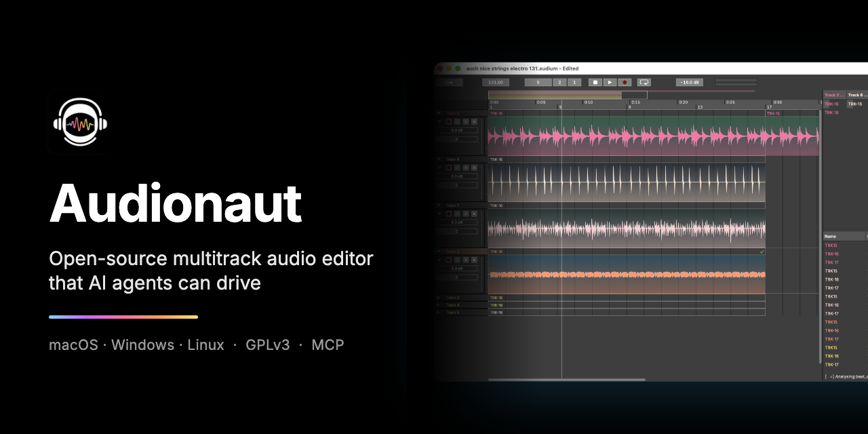The height and width of the screenshot is (434, 868).
Task: Click the Link button in the toolbar
Action: pyautogui.click(x=450, y=82)
